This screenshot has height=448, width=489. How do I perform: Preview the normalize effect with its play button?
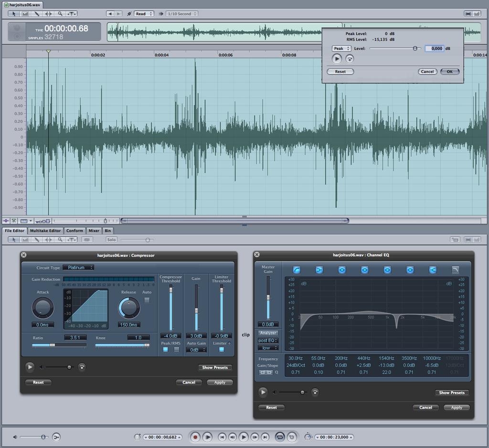pos(337,59)
